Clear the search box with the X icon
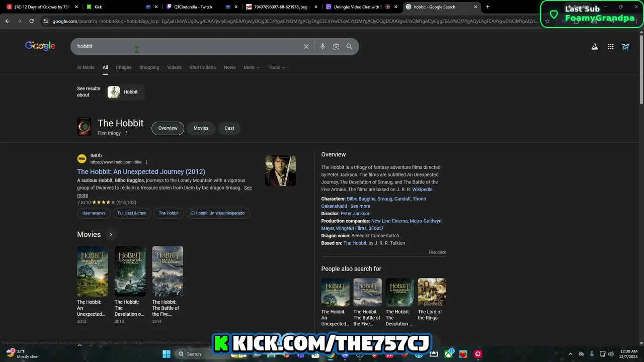This screenshot has width=644, height=362. click(x=306, y=46)
